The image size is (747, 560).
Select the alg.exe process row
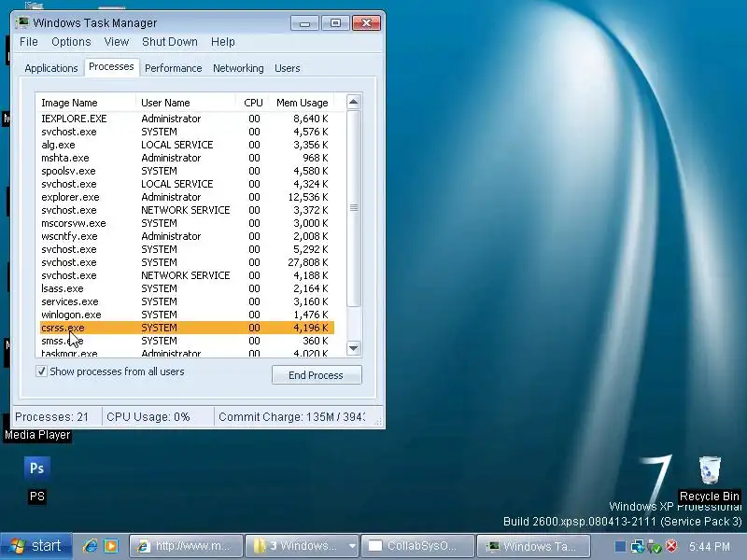click(187, 145)
